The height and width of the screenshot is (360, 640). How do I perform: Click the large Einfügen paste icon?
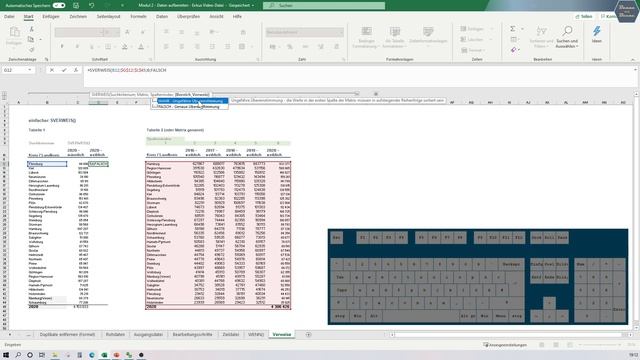pyautogui.click(x=14, y=33)
